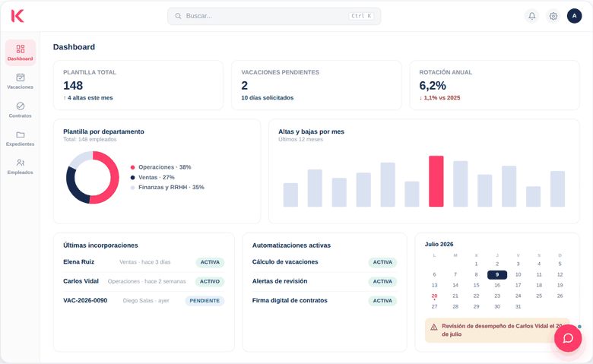Select July 9 in calendar
593x364 pixels.
497,275
